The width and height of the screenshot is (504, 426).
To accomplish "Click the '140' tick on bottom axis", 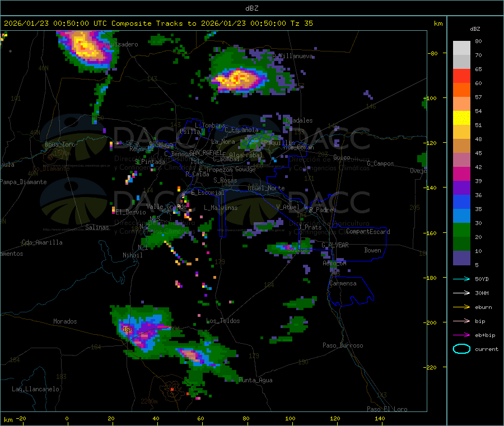I will 380,418.
